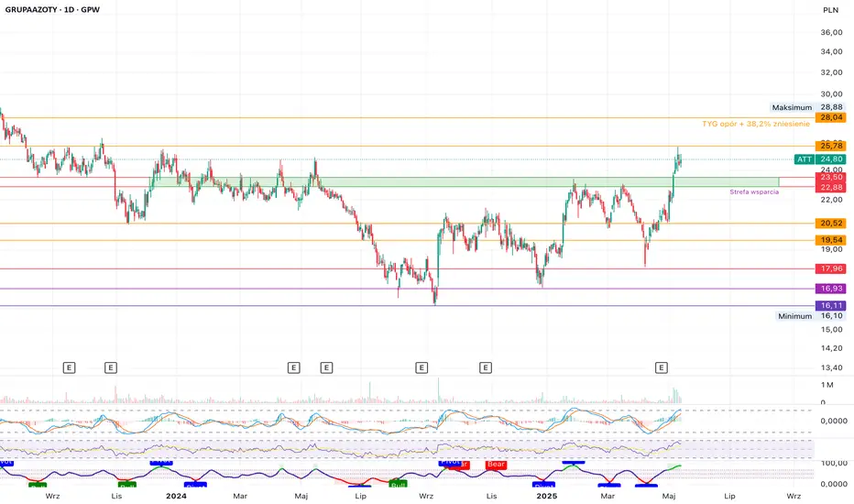
Task: Click the 34,00 price axis value
Action: pos(831,51)
